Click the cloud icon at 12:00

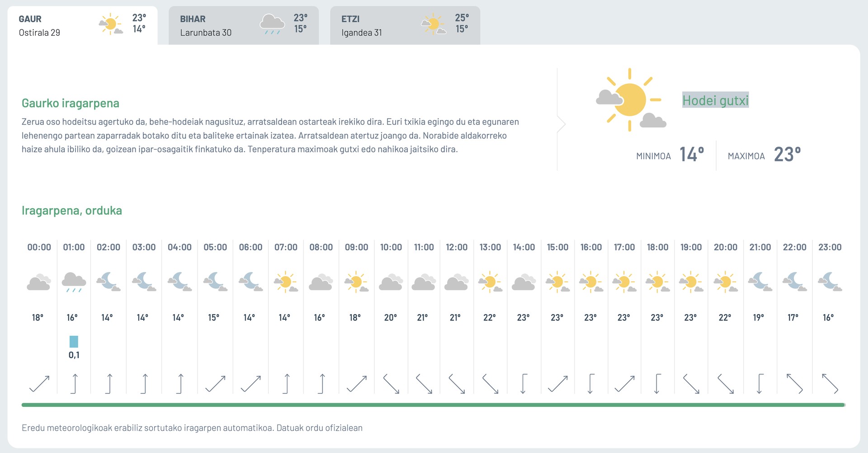[457, 282]
